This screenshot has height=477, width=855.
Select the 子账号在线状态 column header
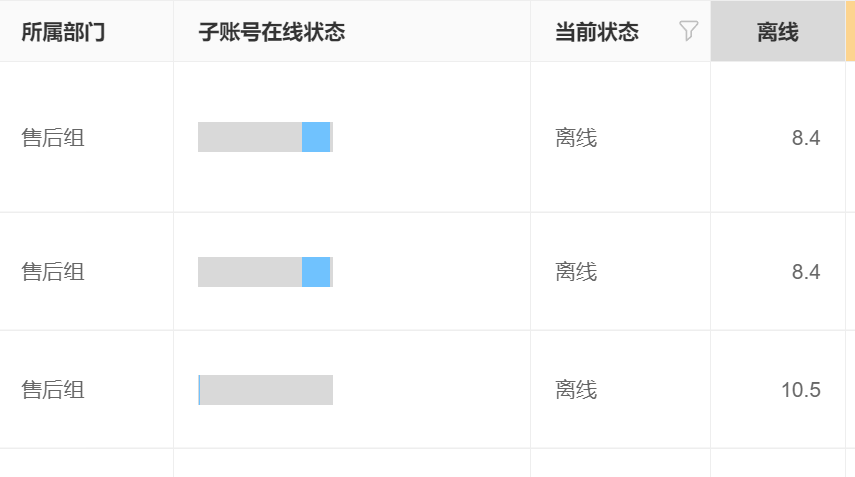(271, 32)
